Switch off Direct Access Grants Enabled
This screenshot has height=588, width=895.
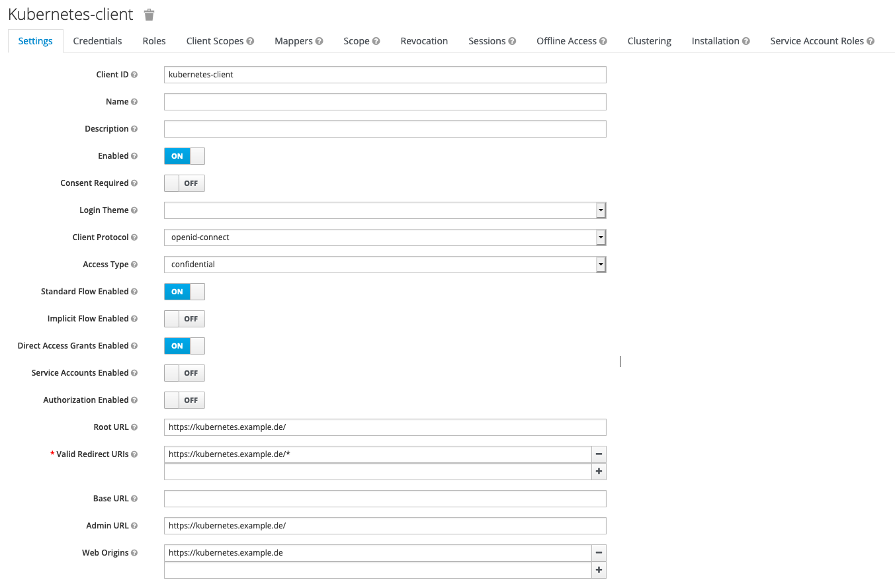[185, 346]
